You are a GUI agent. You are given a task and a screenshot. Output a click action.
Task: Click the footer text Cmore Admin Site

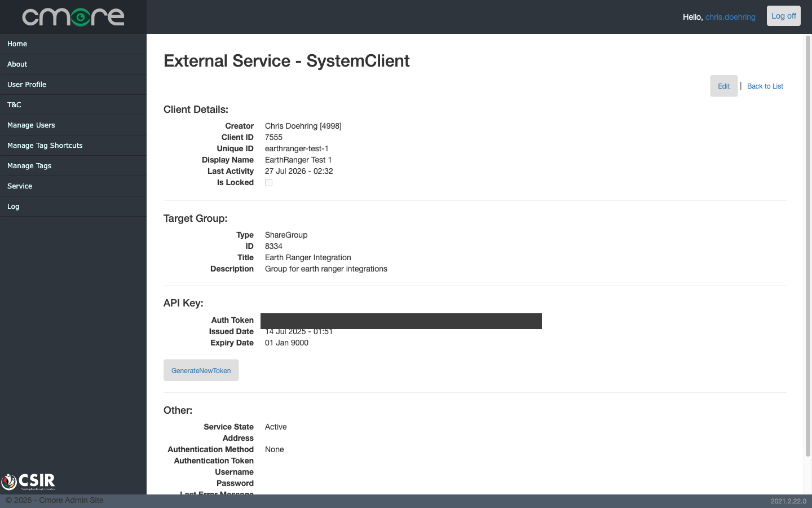pyautogui.click(x=71, y=500)
